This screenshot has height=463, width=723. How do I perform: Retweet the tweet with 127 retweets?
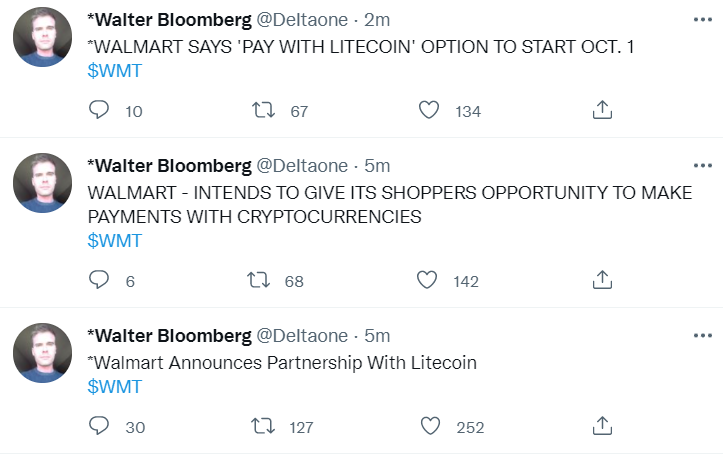point(263,426)
